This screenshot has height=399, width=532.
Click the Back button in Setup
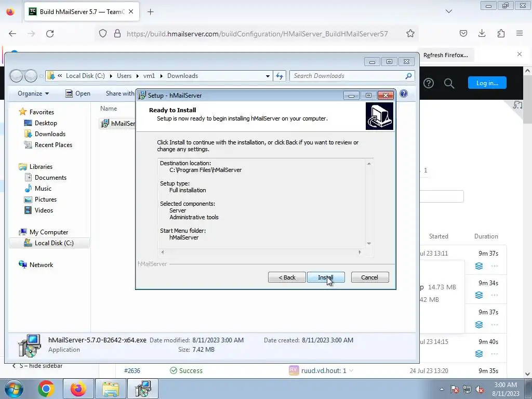click(287, 277)
